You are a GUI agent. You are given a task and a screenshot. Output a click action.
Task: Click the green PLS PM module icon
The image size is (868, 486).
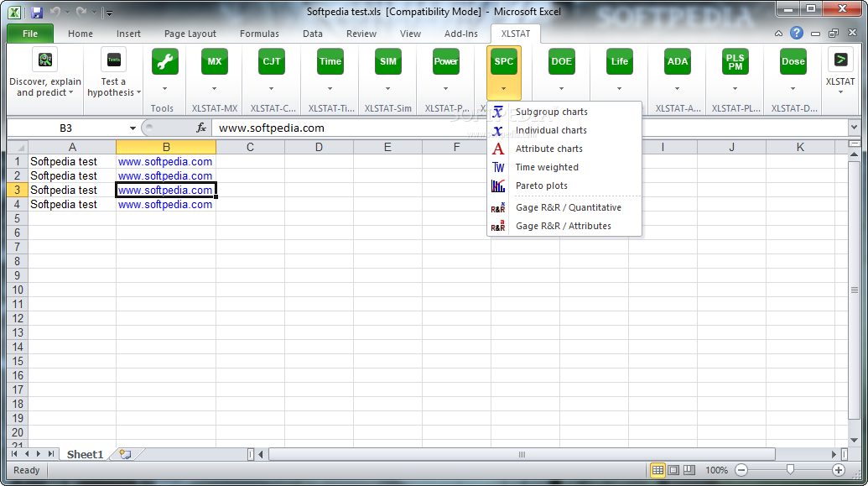tap(735, 61)
